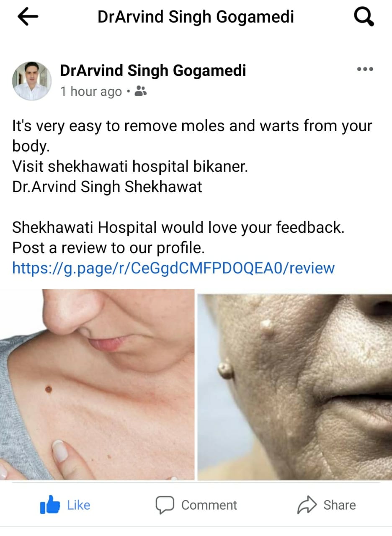Open the g.page review link
392x536 pixels.
[x=173, y=268]
